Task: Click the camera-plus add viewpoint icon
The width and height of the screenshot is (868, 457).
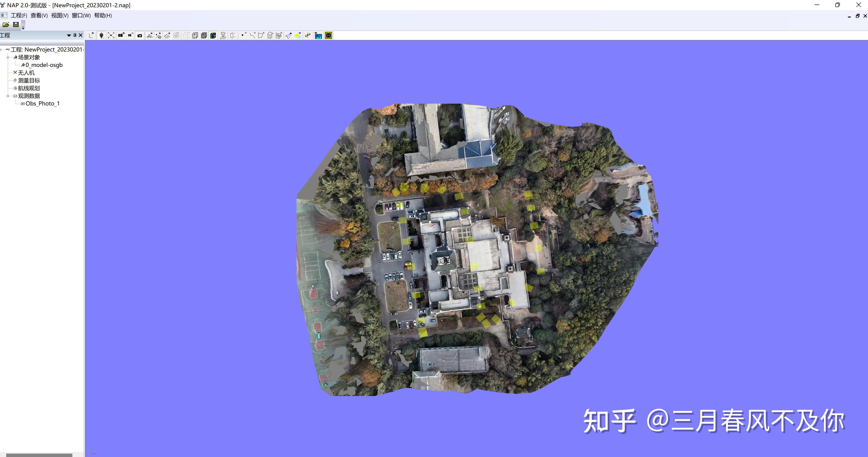Action: (x=121, y=35)
